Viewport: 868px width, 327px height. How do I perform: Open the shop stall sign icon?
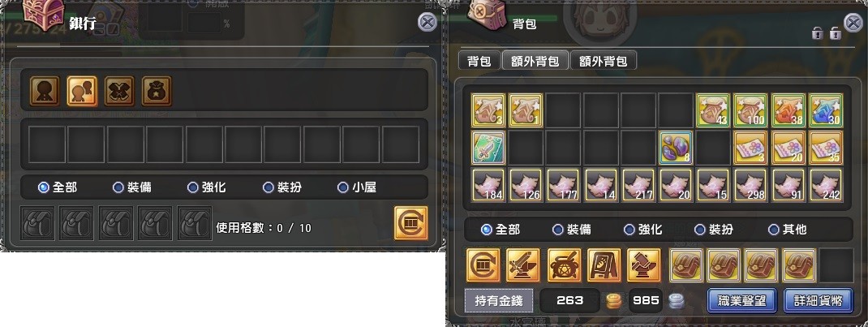604,265
